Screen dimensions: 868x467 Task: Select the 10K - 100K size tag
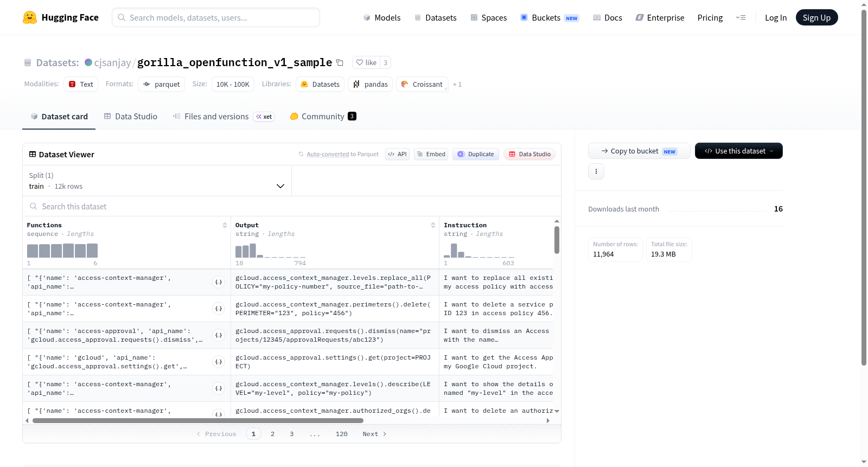pyautogui.click(x=233, y=84)
